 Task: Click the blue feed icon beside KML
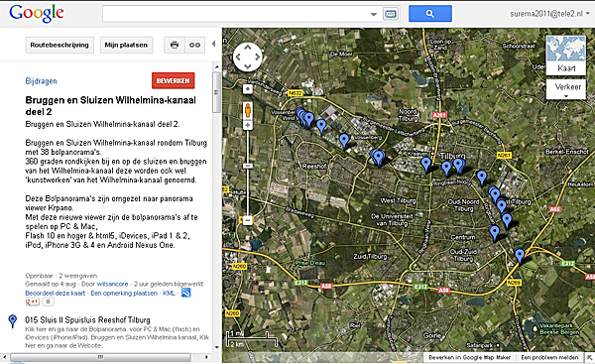186,293
